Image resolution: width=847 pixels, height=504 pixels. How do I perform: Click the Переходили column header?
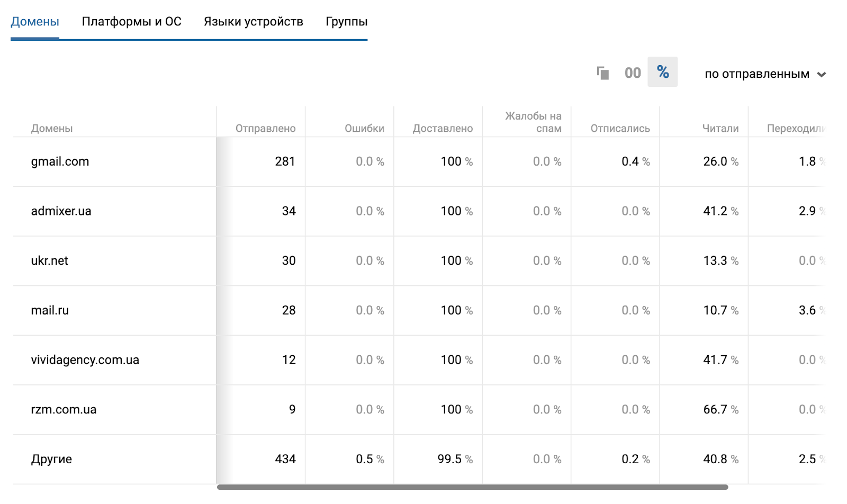pos(796,129)
